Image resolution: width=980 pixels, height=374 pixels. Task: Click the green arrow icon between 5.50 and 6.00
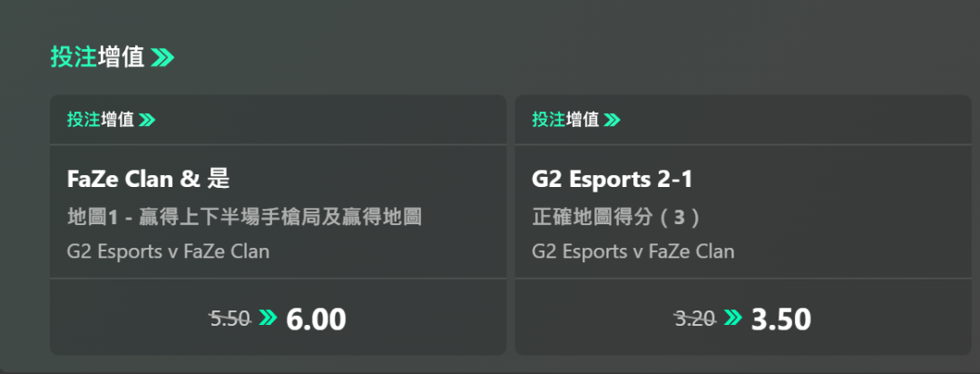pyautogui.click(x=268, y=318)
